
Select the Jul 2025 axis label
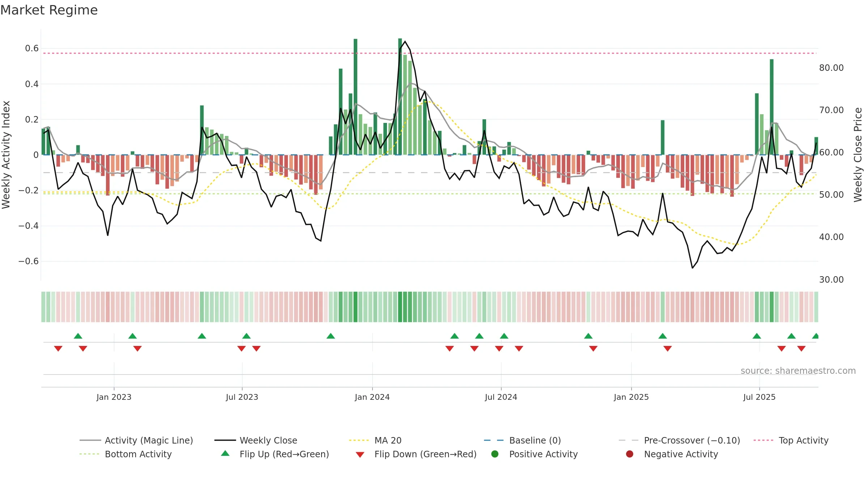click(759, 397)
